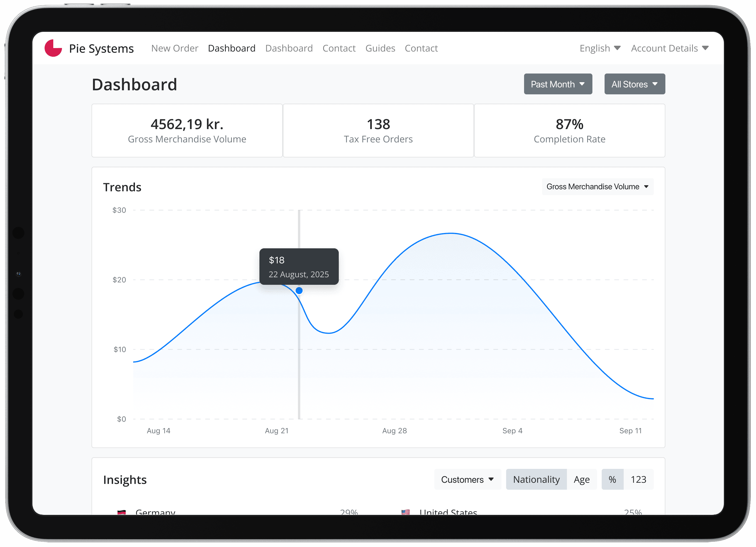This screenshot has width=756, height=547.
Task: Switch Insights to Age view
Action: [x=581, y=479]
